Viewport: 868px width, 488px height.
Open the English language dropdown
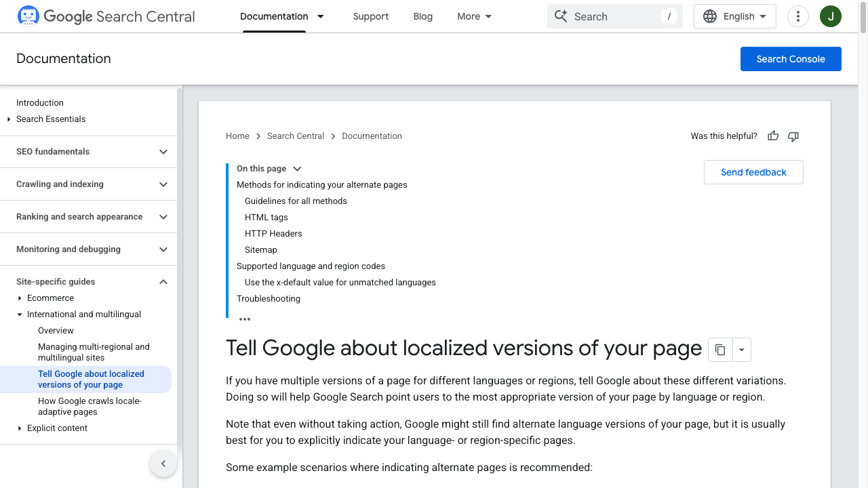[735, 16]
